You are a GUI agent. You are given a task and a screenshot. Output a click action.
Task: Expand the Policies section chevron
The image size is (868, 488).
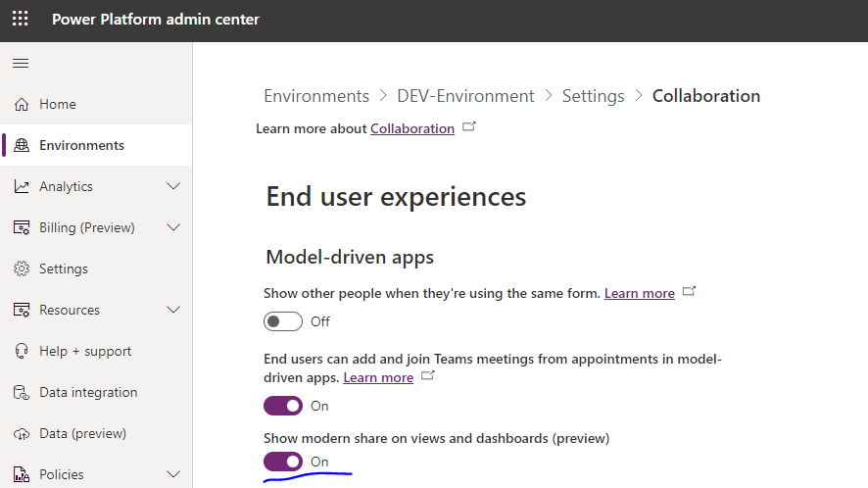click(173, 474)
